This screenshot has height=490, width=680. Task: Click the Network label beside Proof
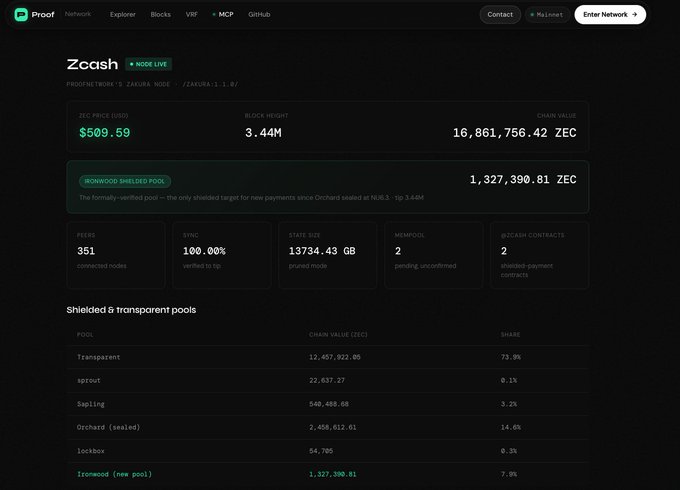[x=78, y=14]
